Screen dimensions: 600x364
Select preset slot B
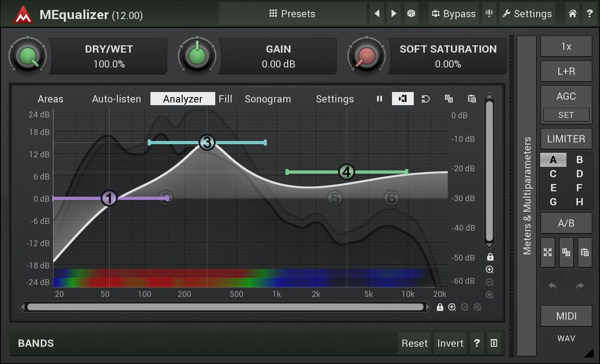[579, 160]
